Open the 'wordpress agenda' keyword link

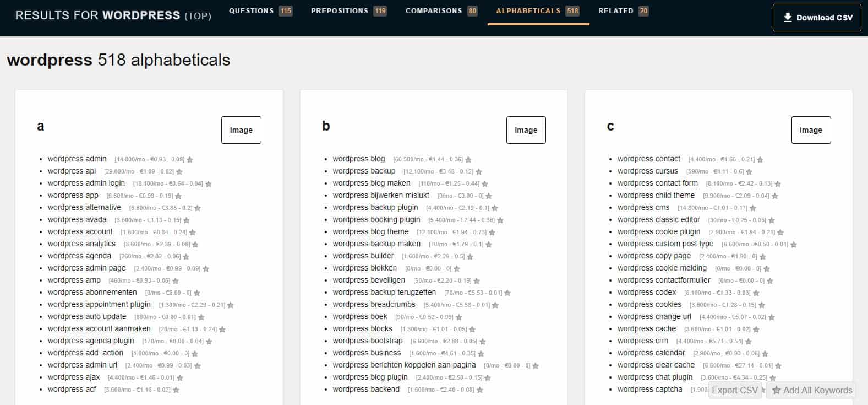point(79,256)
